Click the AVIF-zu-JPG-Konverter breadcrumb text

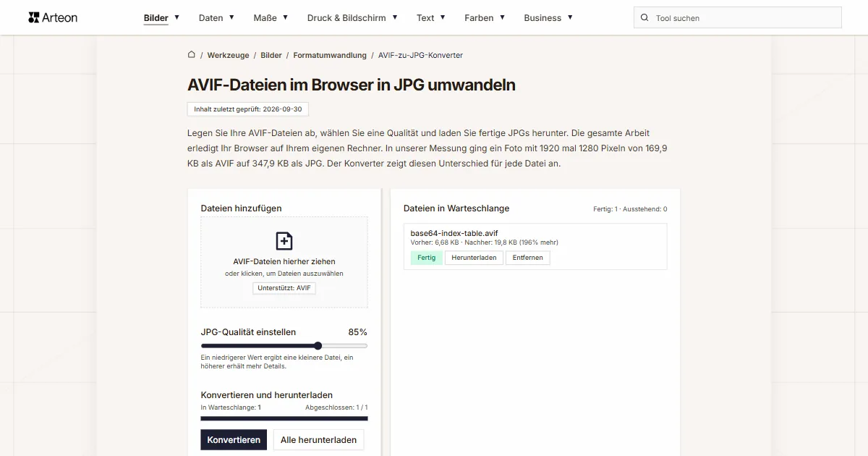pyautogui.click(x=420, y=55)
